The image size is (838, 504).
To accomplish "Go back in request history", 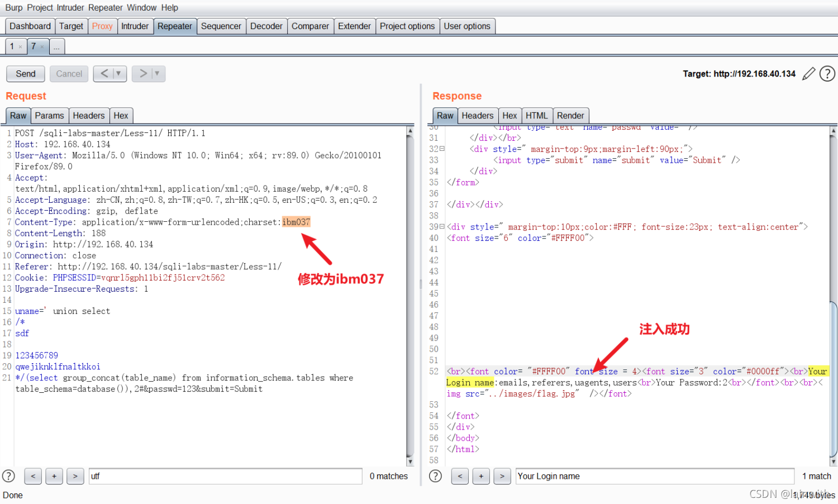I will tap(104, 74).
